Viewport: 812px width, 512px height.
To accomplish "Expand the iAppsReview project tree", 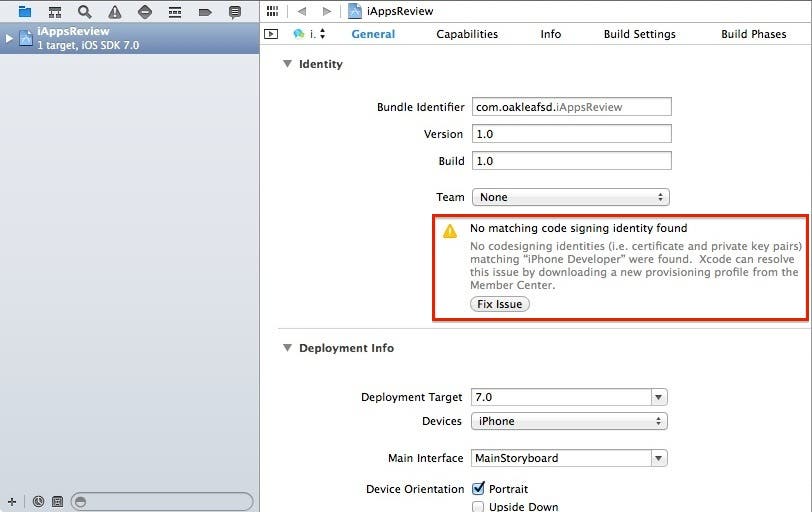I will coord(9,38).
